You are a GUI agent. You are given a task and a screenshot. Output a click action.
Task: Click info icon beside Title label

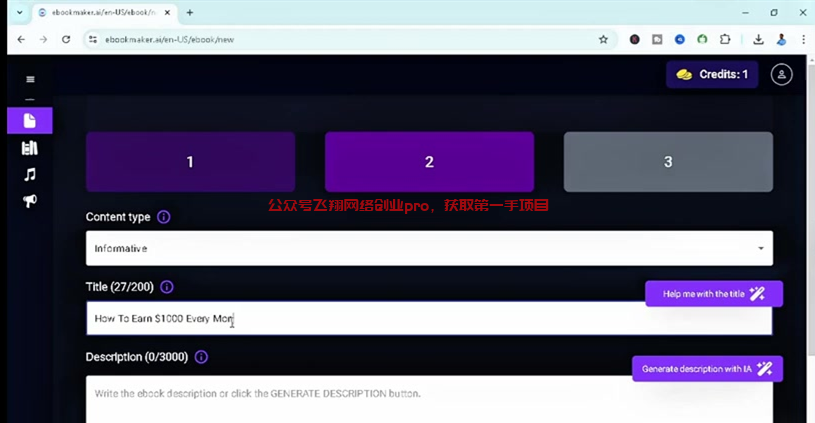pos(167,287)
